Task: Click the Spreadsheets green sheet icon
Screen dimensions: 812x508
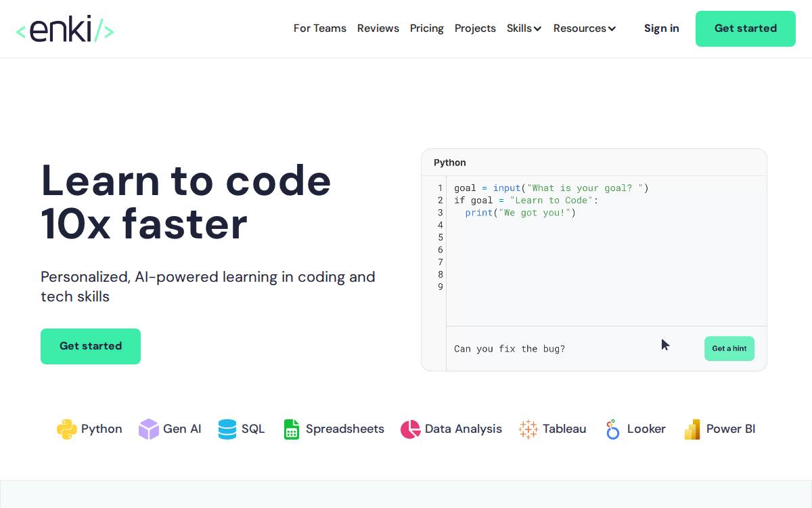Action: (291, 429)
